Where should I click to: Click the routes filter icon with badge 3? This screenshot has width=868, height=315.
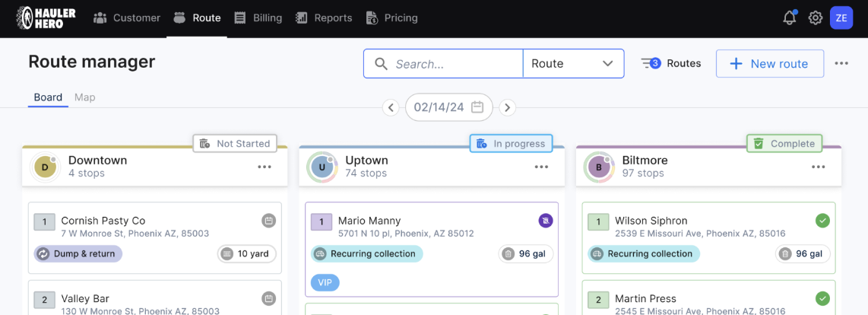(x=651, y=63)
